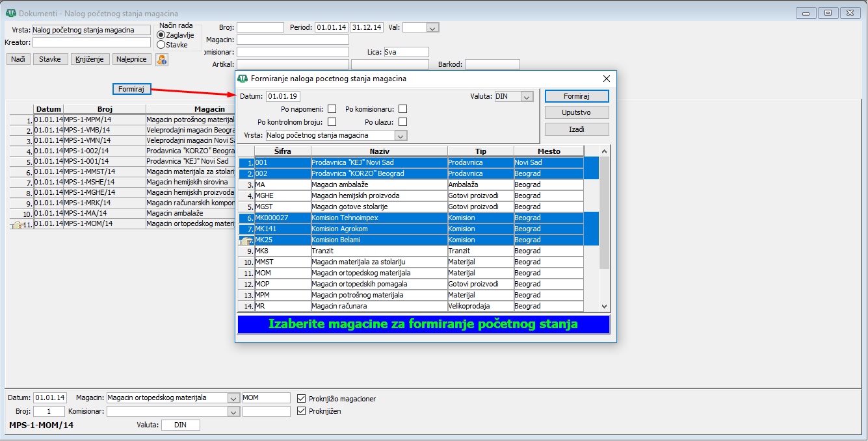The width and height of the screenshot is (868, 441).
Task: Toggle the Po kontrolnom broju checkbox
Action: click(x=332, y=122)
